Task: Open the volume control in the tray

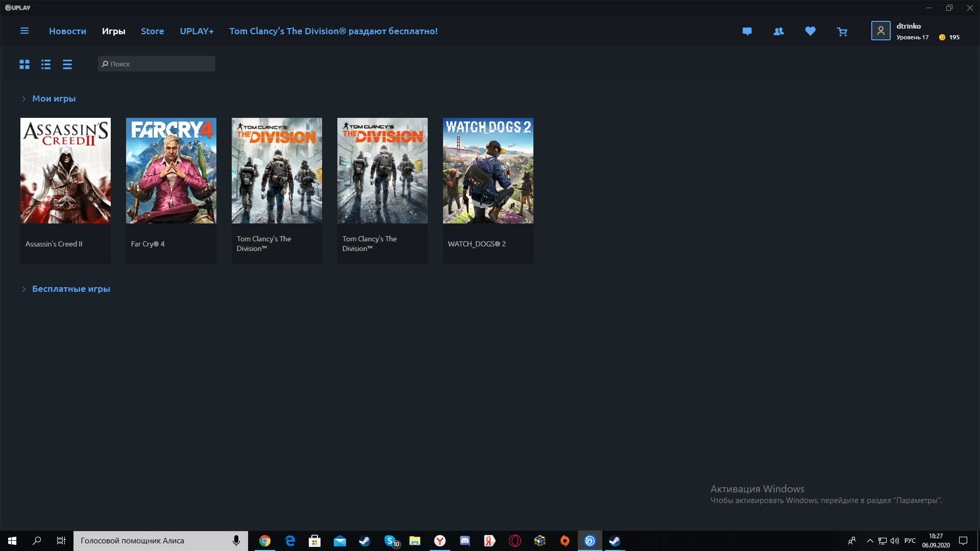Action: coord(895,541)
